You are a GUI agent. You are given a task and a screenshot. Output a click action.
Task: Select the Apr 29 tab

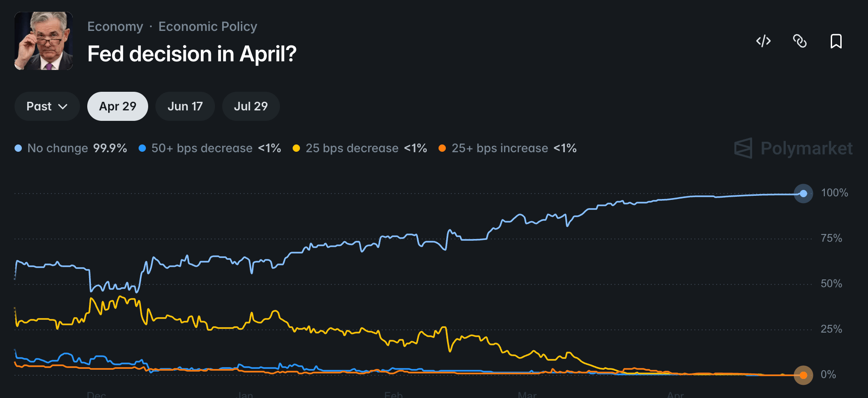coord(118,106)
